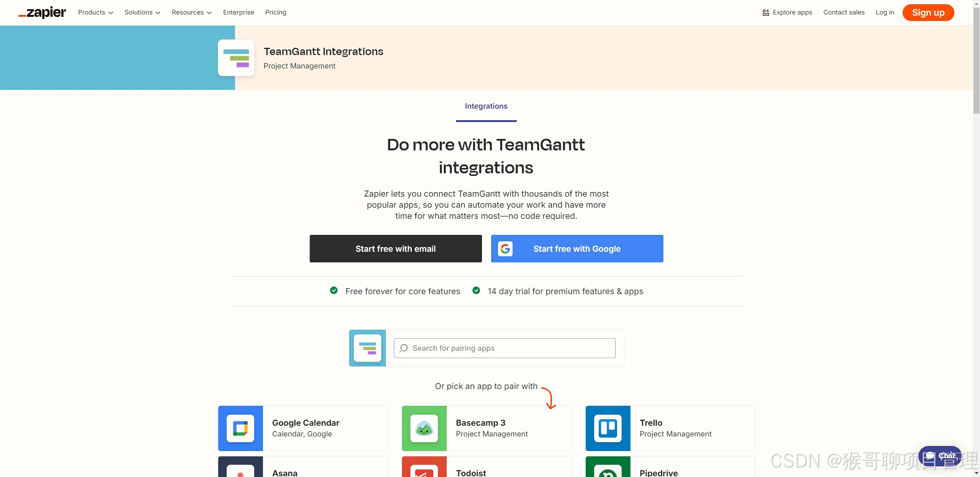Click the Search for pairing apps field
Screen dimensions: 980x477
[505, 348]
